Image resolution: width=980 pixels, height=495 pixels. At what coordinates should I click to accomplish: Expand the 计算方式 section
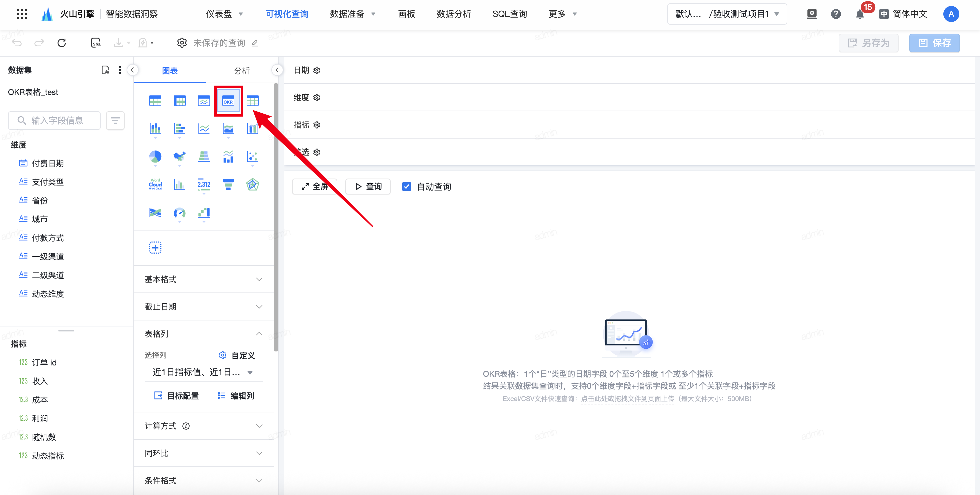(x=204, y=426)
